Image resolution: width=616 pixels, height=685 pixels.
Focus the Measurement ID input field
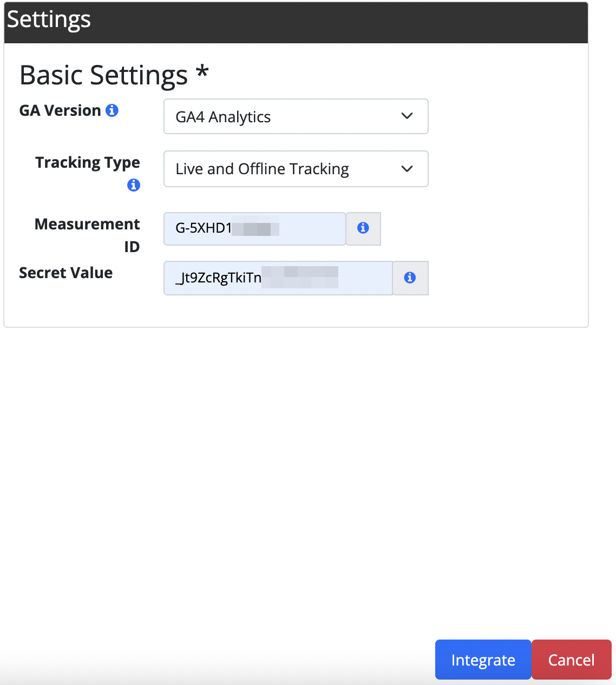point(255,228)
